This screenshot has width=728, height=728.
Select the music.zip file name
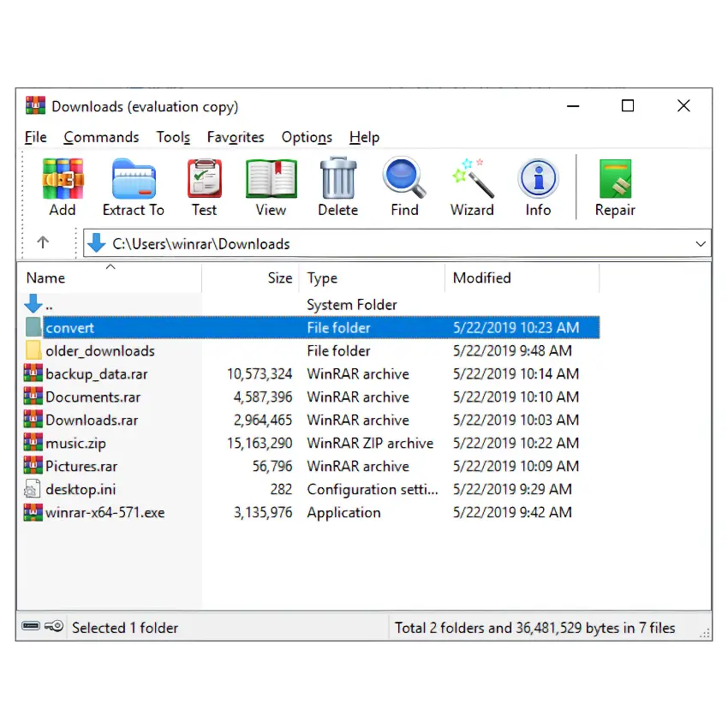pyautogui.click(x=75, y=444)
